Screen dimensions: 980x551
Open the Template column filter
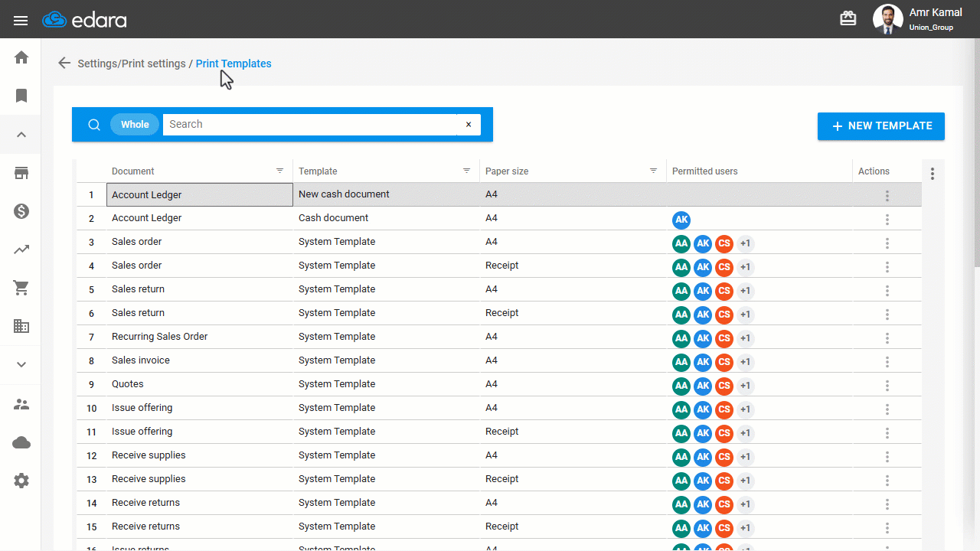(x=467, y=171)
